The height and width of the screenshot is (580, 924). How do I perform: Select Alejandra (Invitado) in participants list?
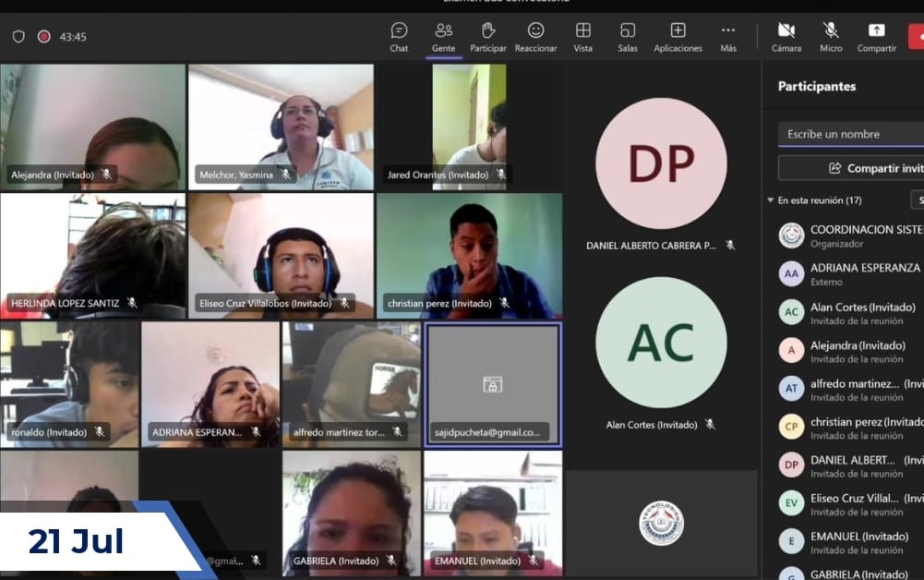pos(850,351)
